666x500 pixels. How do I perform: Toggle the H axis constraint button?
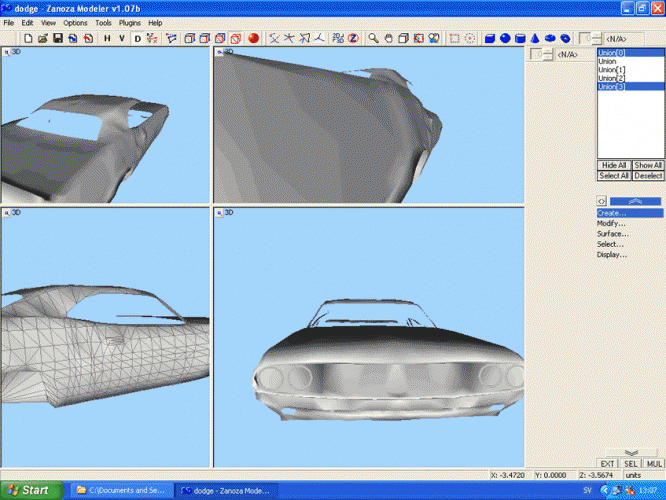click(x=107, y=39)
